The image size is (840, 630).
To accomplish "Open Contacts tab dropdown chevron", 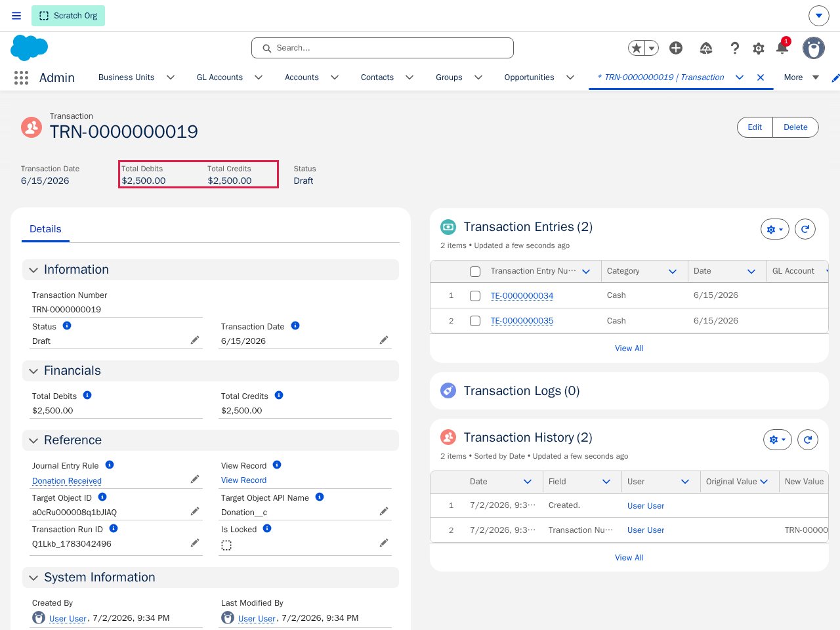I will tap(409, 77).
